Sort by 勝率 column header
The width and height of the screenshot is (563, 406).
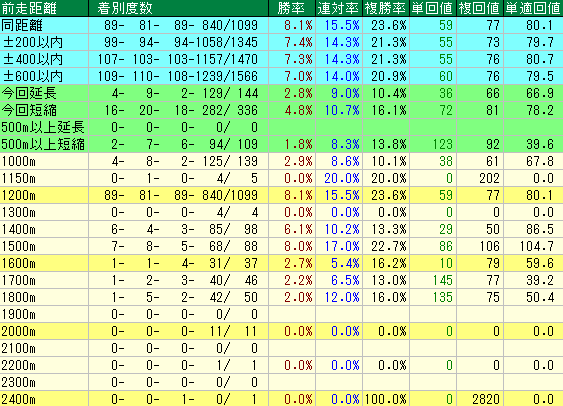pos(292,8)
